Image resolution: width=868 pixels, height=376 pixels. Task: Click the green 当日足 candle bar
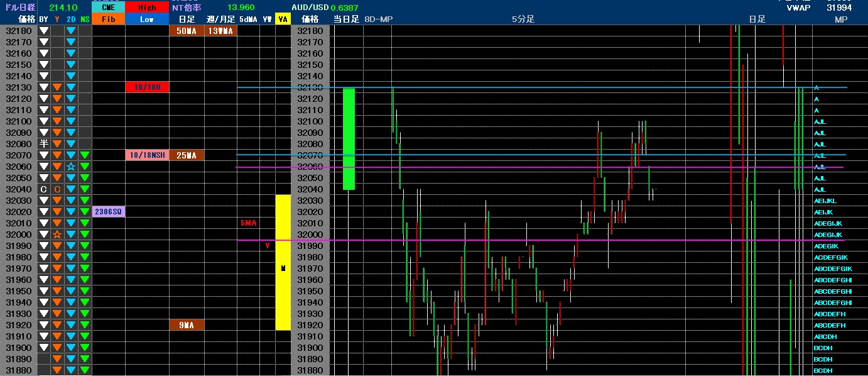(349, 138)
